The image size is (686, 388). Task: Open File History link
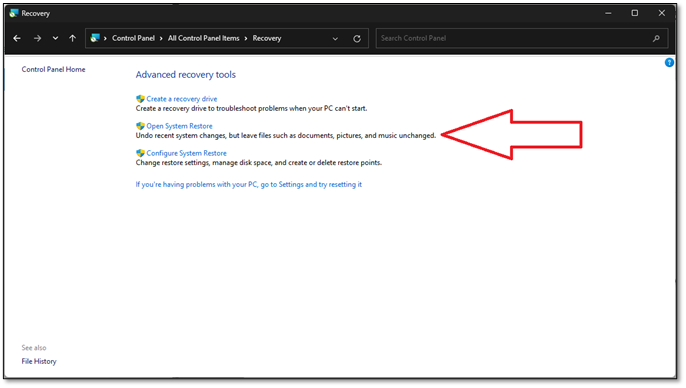[39, 361]
